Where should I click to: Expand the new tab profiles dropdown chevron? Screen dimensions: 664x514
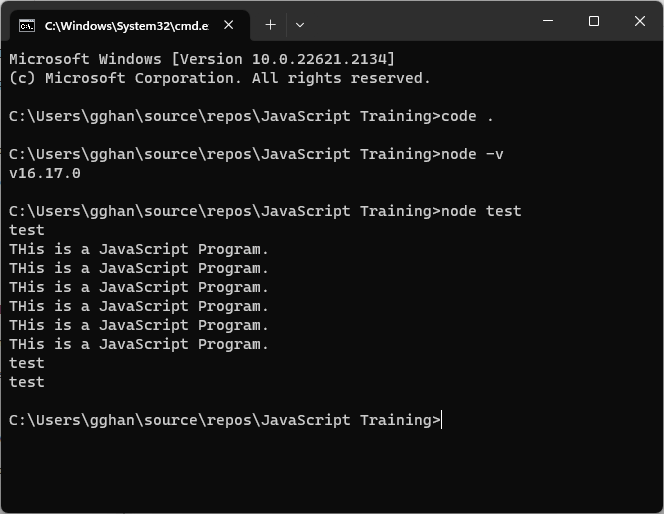[300, 25]
